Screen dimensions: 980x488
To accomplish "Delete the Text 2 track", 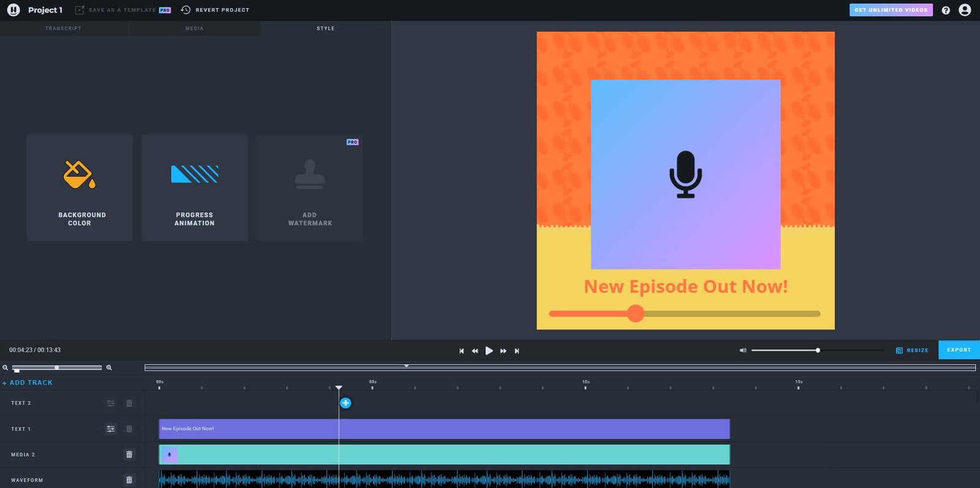I will click(x=129, y=404).
